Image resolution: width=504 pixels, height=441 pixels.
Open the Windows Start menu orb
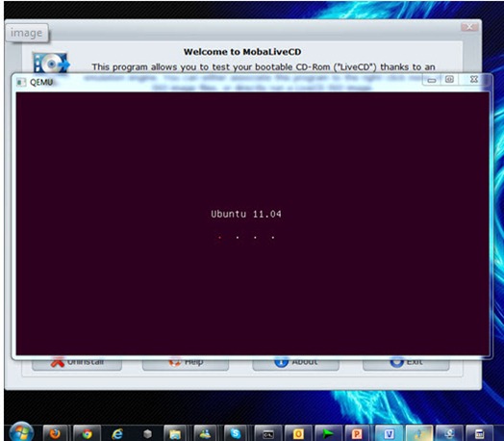click(21, 432)
